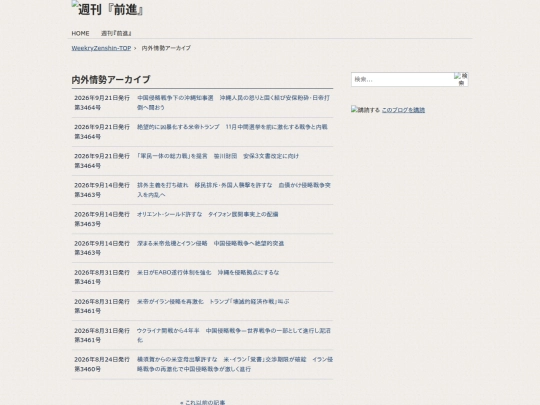Open the article about 米帝トランプ and 11月中間選挙
The height and width of the screenshot is (405, 540).
click(x=232, y=127)
